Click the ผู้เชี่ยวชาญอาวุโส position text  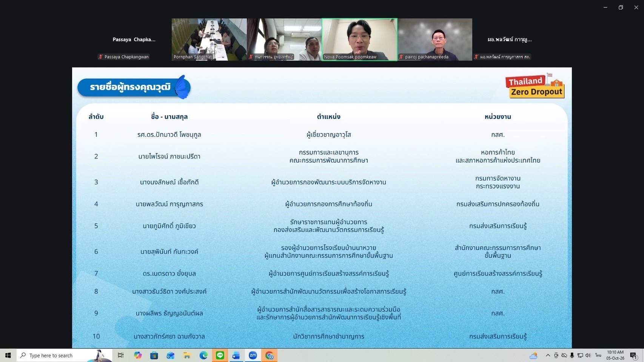(329, 135)
